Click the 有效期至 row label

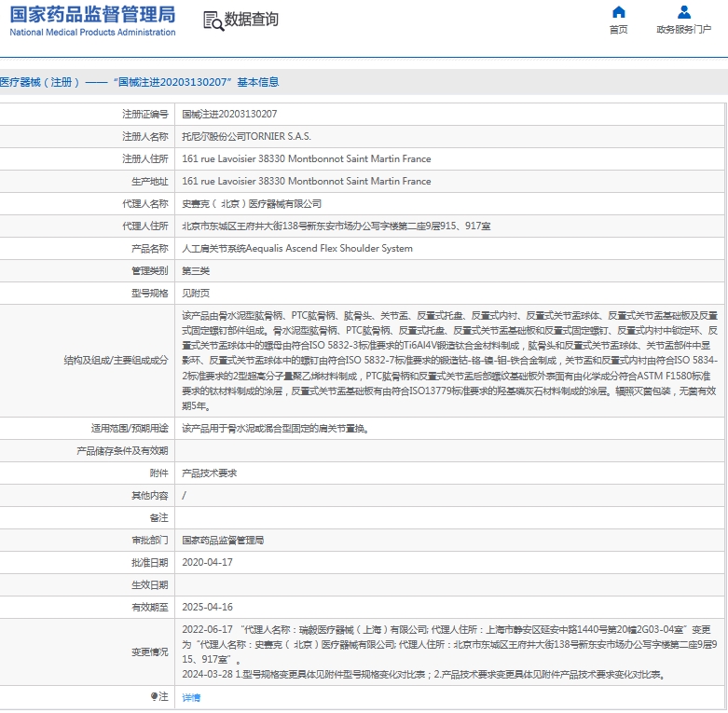tap(149, 607)
